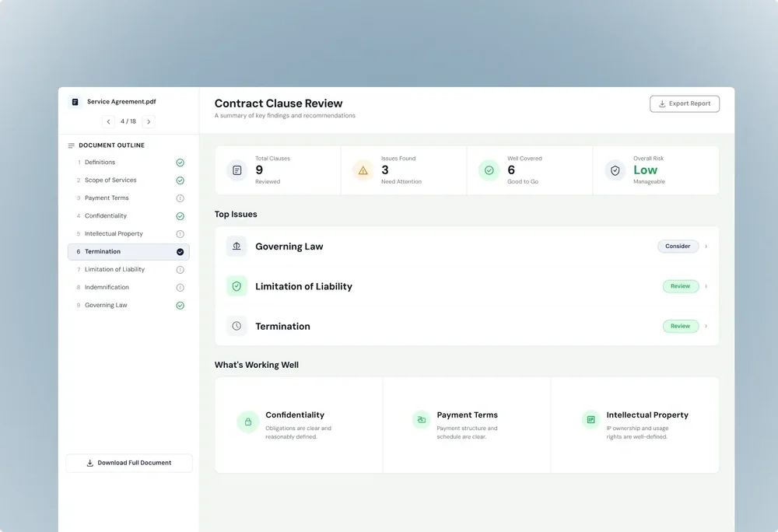Screen dimensions: 778x532
Task: Click Review badge on Termination issue
Action: click(x=680, y=326)
